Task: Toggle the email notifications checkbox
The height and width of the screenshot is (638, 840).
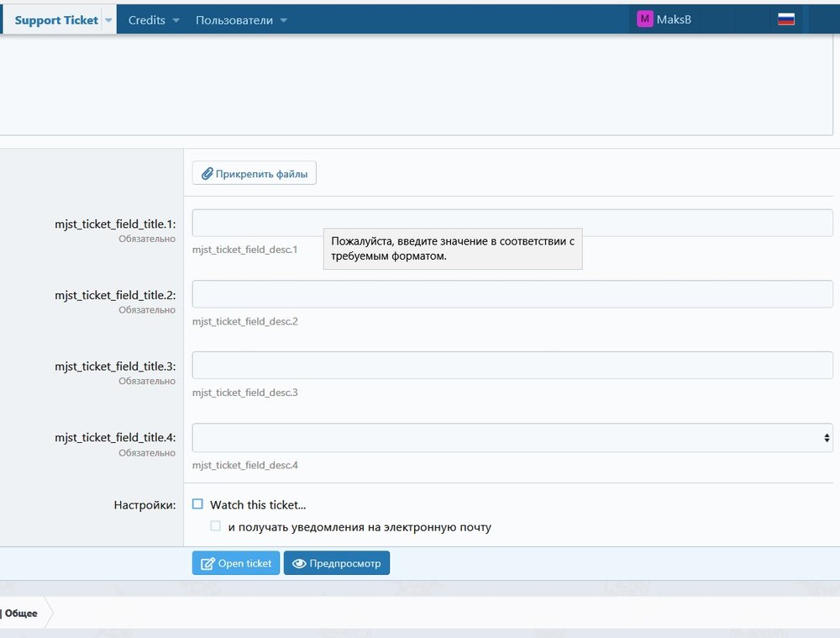Action: (x=216, y=526)
